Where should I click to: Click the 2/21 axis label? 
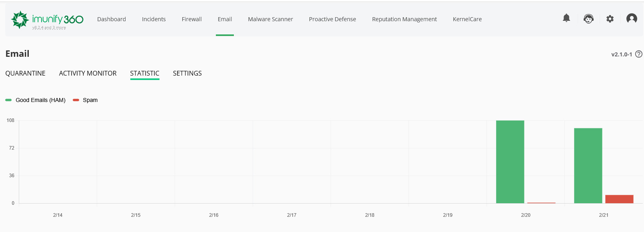pyautogui.click(x=604, y=215)
